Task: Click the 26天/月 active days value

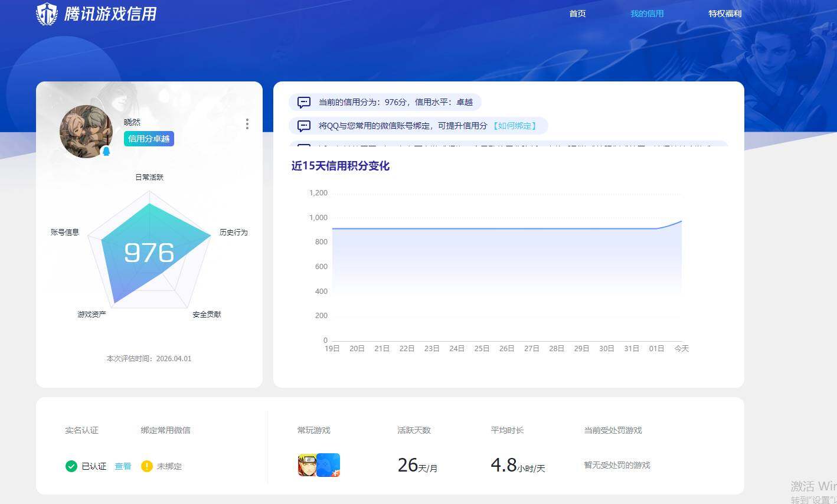Action: tap(417, 465)
